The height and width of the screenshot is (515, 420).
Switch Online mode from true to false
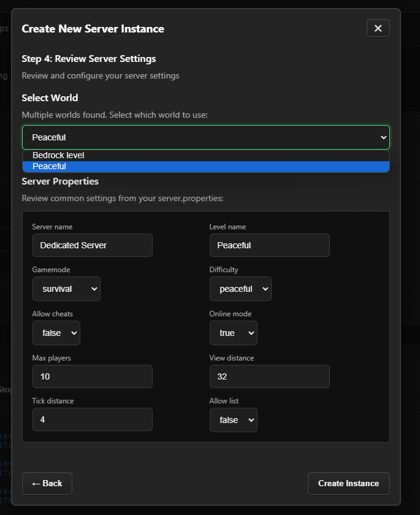(x=233, y=333)
